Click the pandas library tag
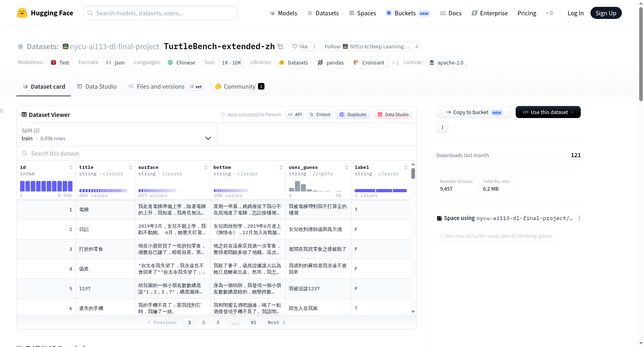This screenshot has width=644, height=347. point(331,62)
